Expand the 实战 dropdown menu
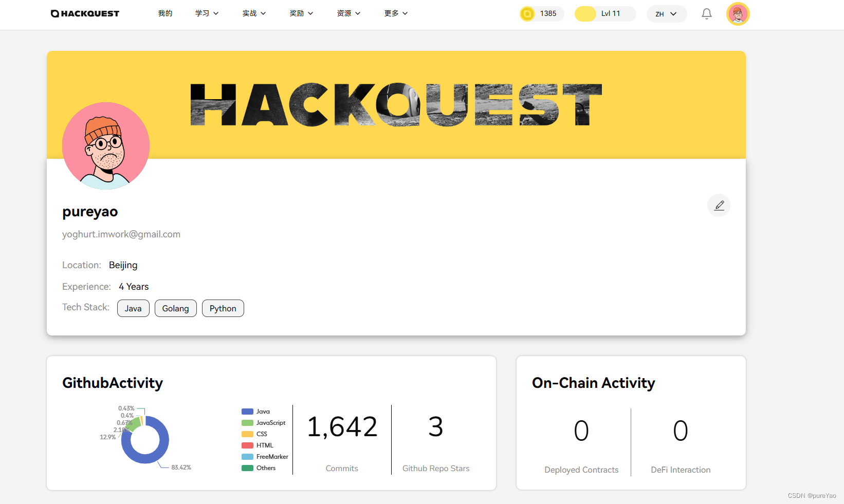Screen dimensions: 844x504 254,13
